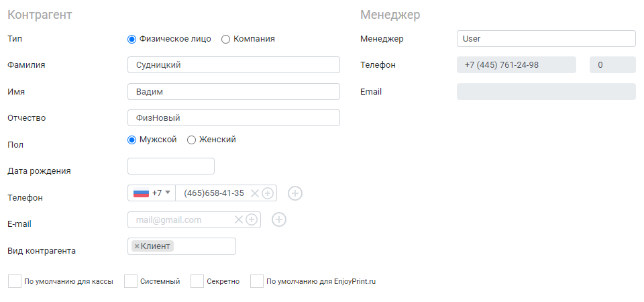
Task: Enable По умолчанию для кассы checkbox
Action: pyautogui.click(x=15, y=281)
